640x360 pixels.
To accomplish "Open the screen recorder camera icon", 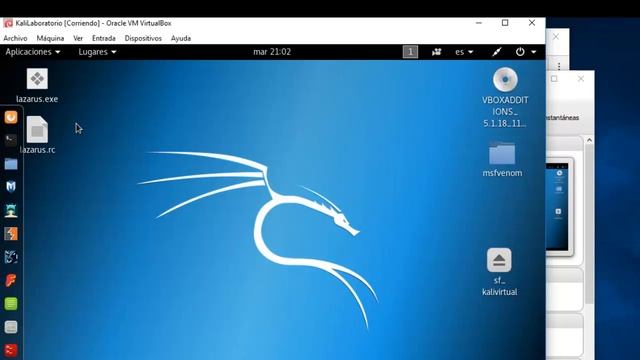I will coord(436,52).
